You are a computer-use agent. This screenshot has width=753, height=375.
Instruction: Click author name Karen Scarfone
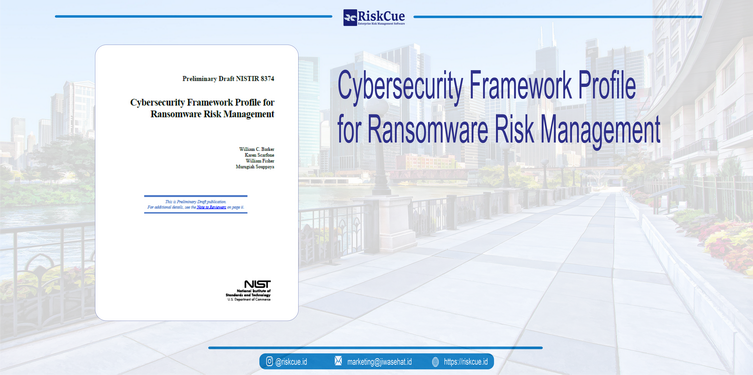pyautogui.click(x=259, y=155)
